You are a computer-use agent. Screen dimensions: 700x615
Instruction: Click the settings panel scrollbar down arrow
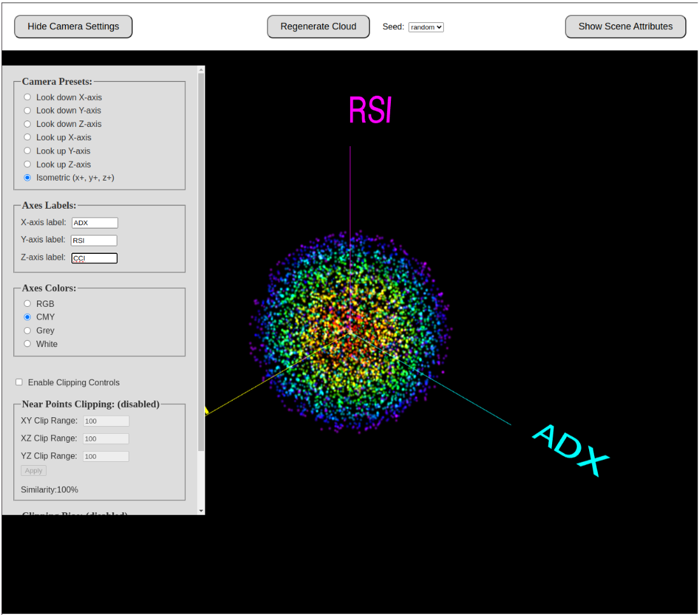[201, 511]
